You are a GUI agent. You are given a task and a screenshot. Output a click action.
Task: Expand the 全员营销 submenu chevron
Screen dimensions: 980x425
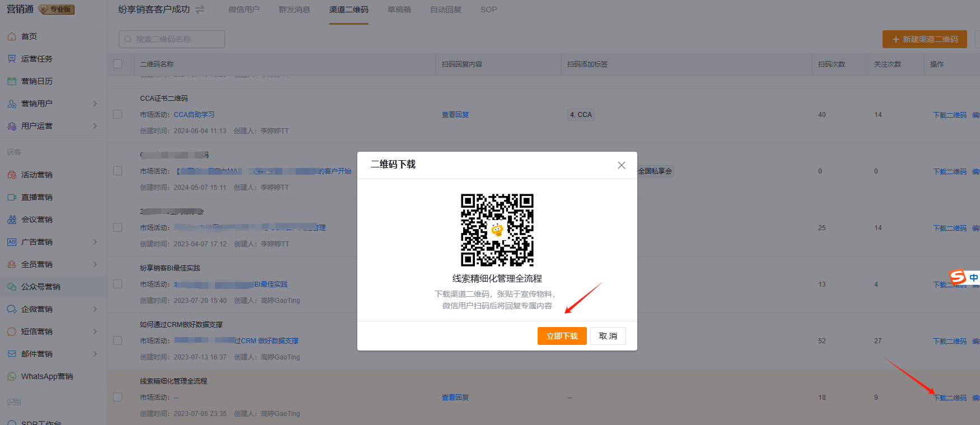click(95, 264)
